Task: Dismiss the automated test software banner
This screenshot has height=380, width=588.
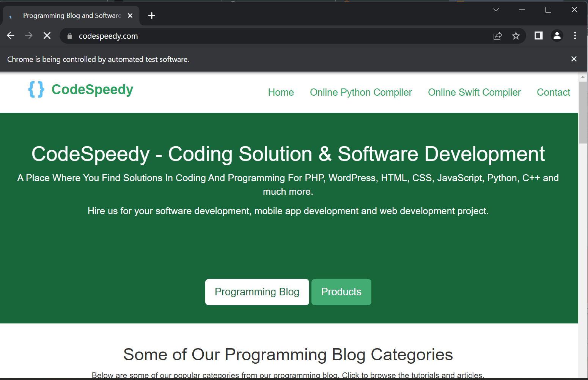Action: click(574, 59)
